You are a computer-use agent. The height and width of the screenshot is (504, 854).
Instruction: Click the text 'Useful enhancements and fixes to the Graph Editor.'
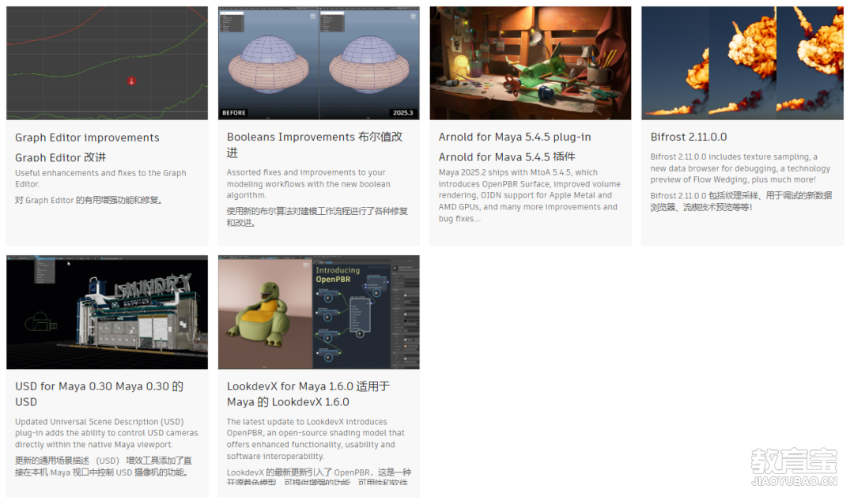[x=100, y=179]
